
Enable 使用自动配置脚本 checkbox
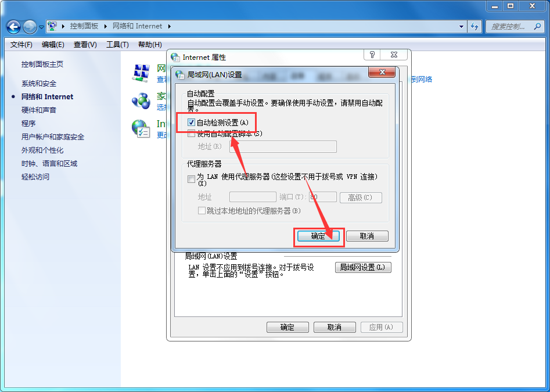click(x=190, y=134)
